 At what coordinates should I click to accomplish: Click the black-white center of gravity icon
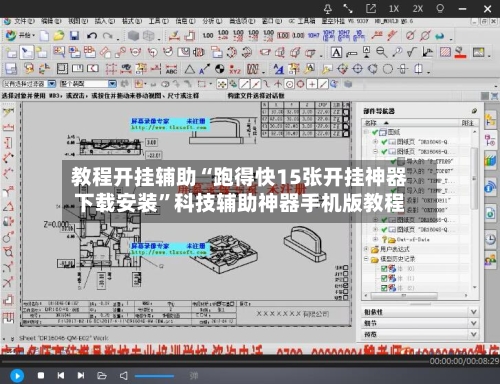tap(219, 69)
